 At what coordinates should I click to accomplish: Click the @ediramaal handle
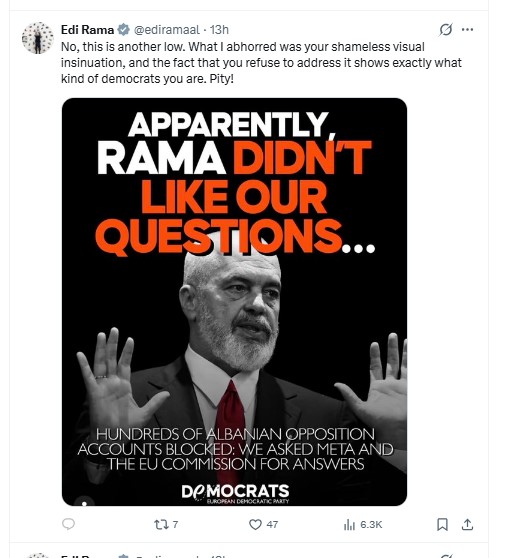[x=167, y=30]
